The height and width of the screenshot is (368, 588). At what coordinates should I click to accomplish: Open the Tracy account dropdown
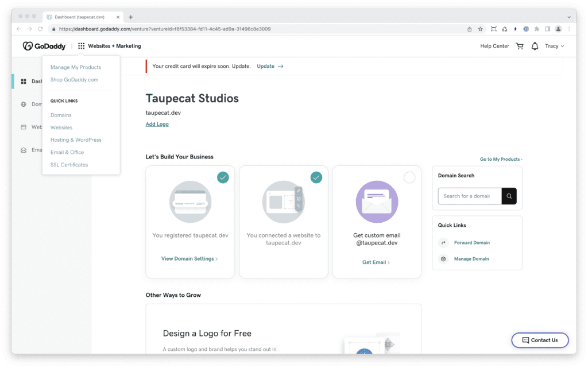point(554,46)
